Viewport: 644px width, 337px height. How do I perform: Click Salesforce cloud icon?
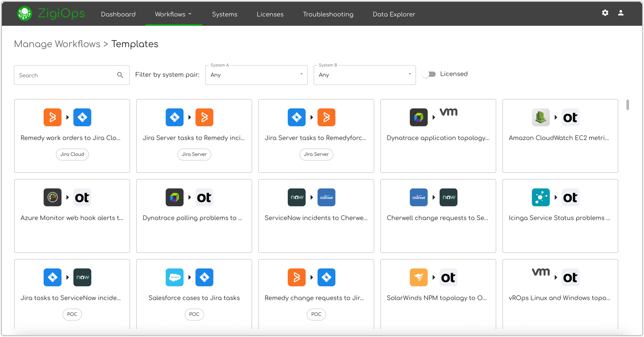[175, 277]
